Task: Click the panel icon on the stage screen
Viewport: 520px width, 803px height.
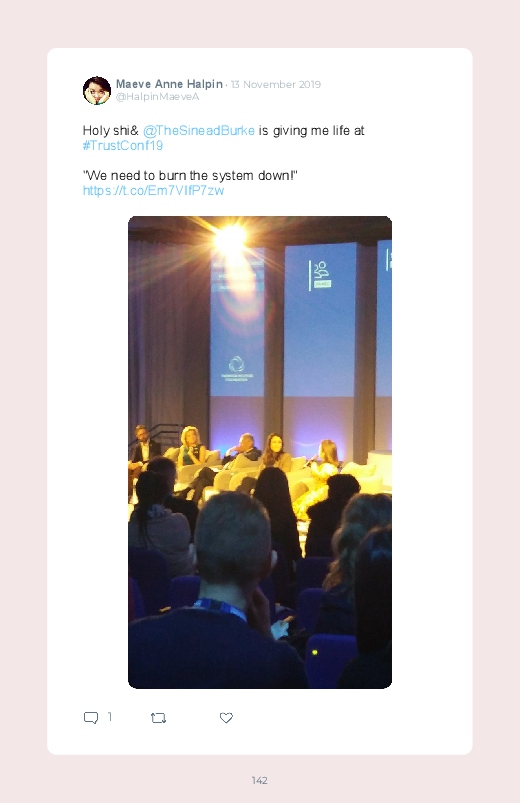Action: click(x=321, y=275)
